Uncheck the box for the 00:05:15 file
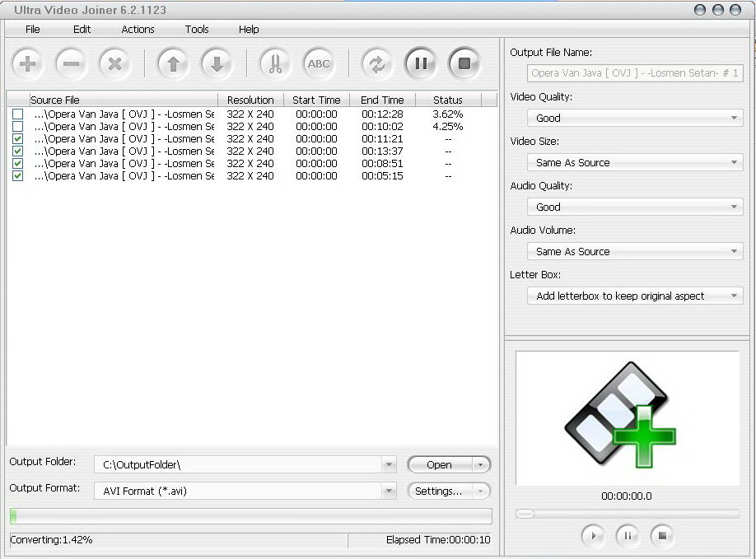 (x=18, y=176)
